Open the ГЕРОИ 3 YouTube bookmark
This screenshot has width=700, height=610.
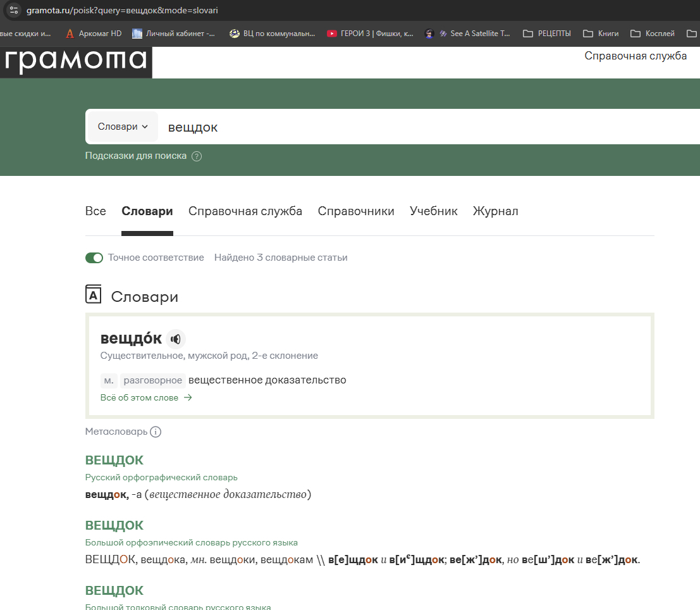(370, 34)
